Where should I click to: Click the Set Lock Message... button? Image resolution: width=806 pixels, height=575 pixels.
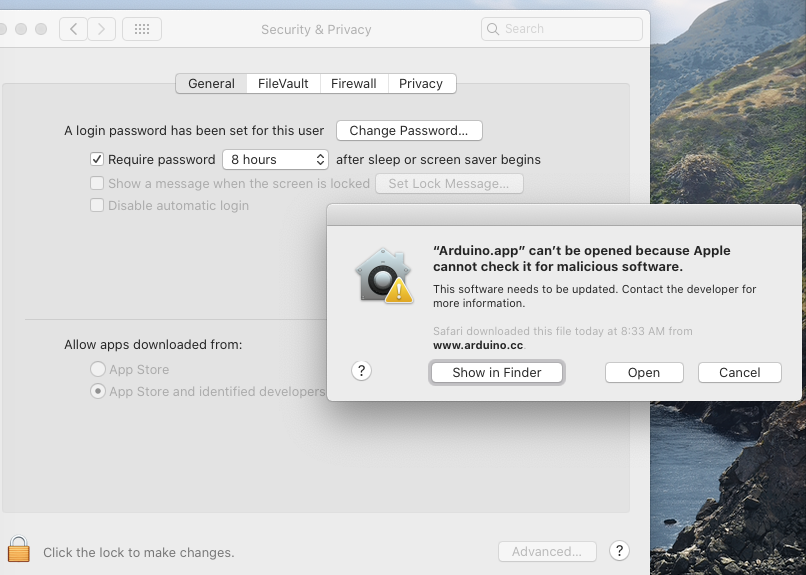[449, 183]
